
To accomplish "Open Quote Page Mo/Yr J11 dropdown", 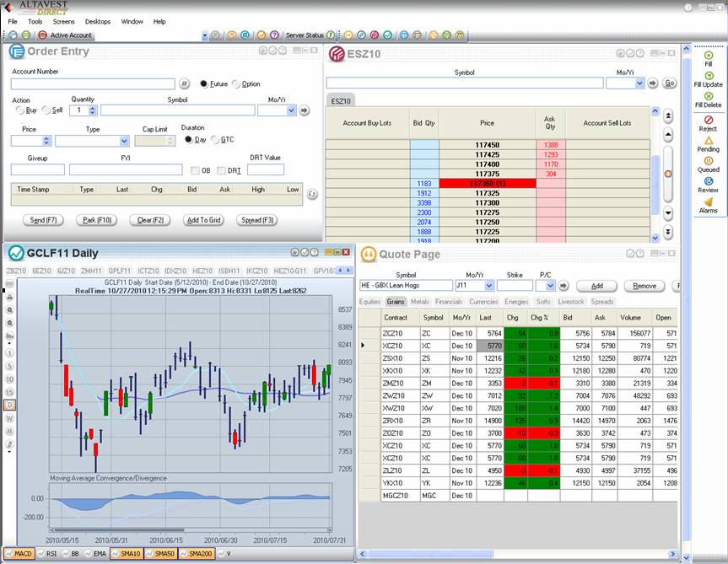I will (x=488, y=285).
